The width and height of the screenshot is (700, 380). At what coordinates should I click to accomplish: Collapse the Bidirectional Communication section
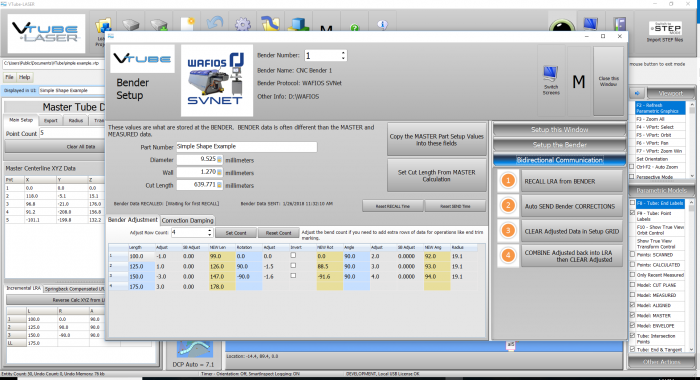pyautogui.click(x=559, y=160)
